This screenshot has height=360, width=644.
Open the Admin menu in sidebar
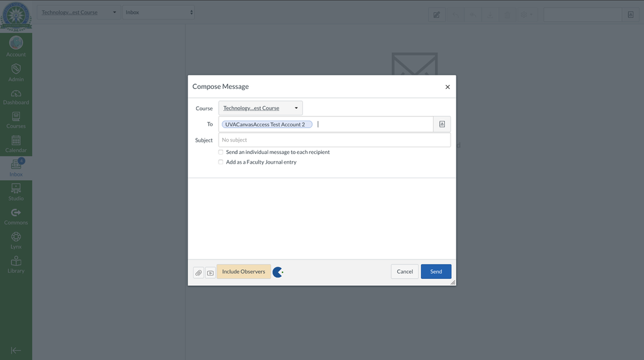click(16, 72)
